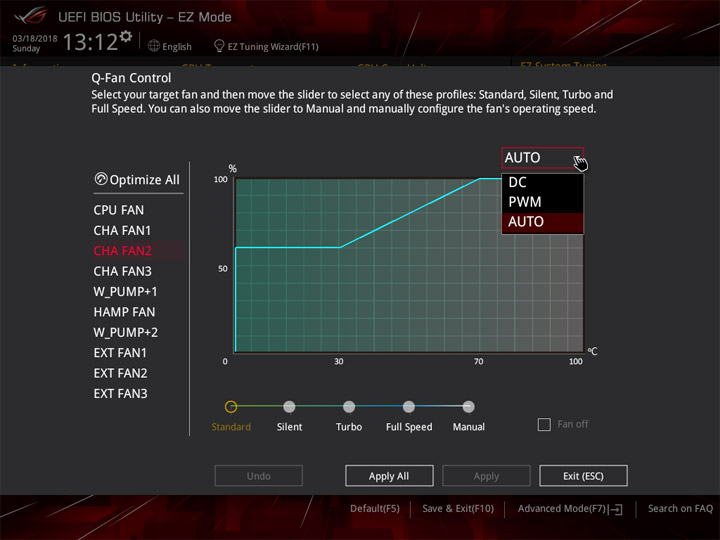The width and height of the screenshot is (720, 540).
Task: Click the 03/18/2018 date text
Action: click(35, 39)
